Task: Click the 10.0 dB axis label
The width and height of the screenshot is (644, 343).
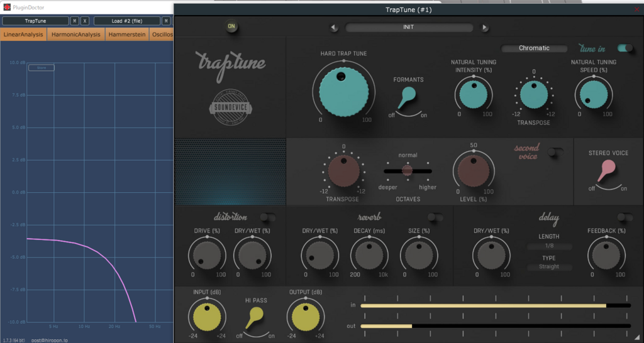Action: click(x=18, y=63)
